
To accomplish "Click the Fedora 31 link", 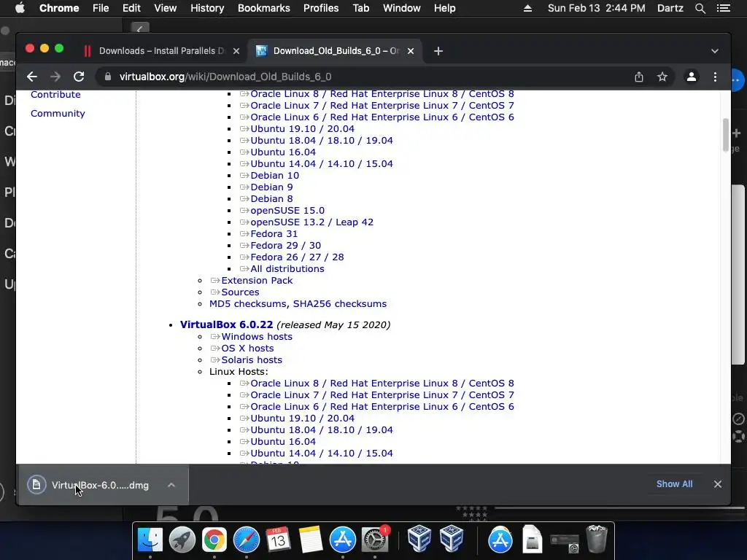I will (x=274, y=234).
